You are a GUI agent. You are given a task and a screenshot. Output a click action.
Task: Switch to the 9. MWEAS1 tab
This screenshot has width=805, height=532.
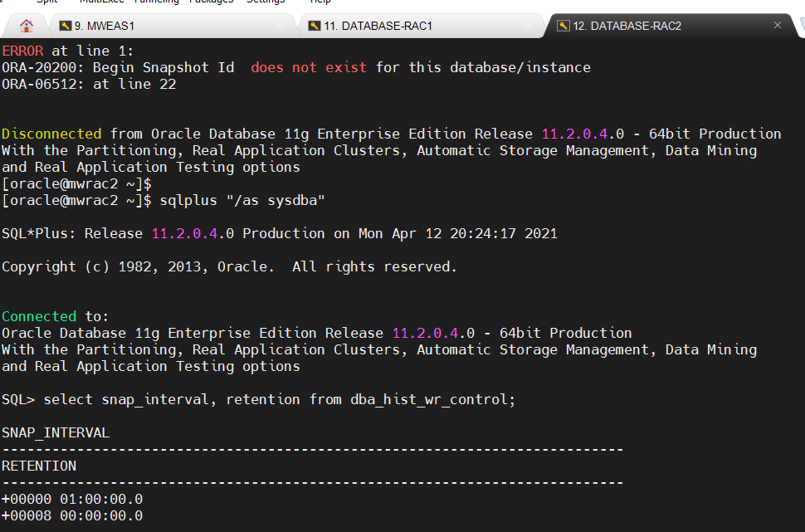(172, 26)
